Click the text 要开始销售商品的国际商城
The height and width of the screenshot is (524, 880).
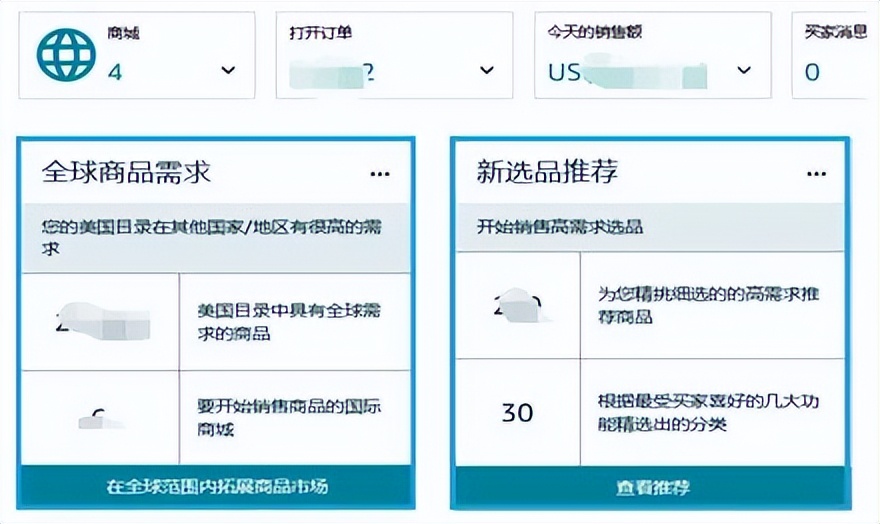(289, 417)
